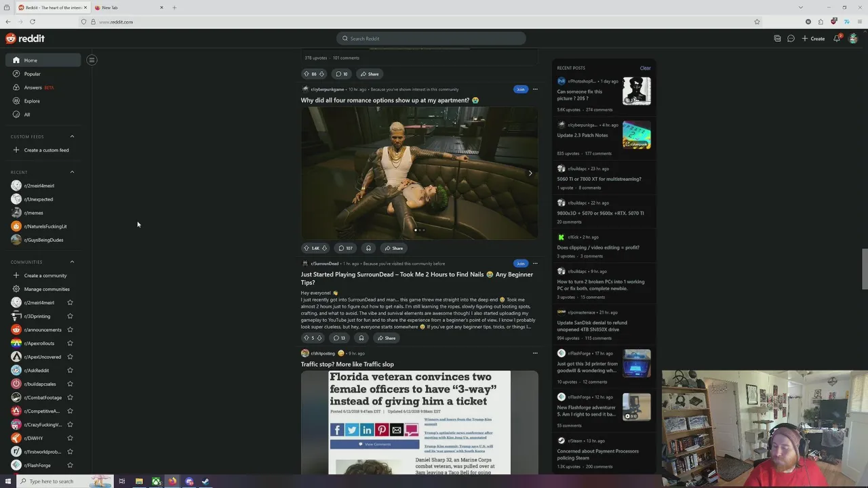Collapse the Recent section in sidebar
Image resolution: width=868 pixels, height=488 pixels.
click(x=73, y=172)
